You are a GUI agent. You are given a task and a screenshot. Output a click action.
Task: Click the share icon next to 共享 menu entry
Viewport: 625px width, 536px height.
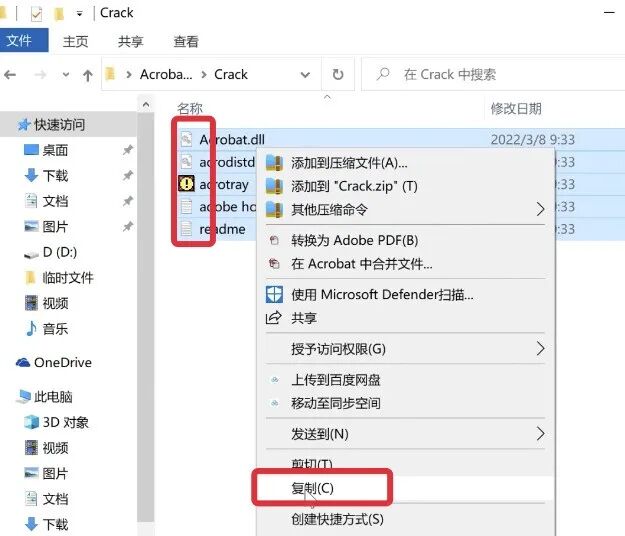pyautogui.click(x=273, y=318)
